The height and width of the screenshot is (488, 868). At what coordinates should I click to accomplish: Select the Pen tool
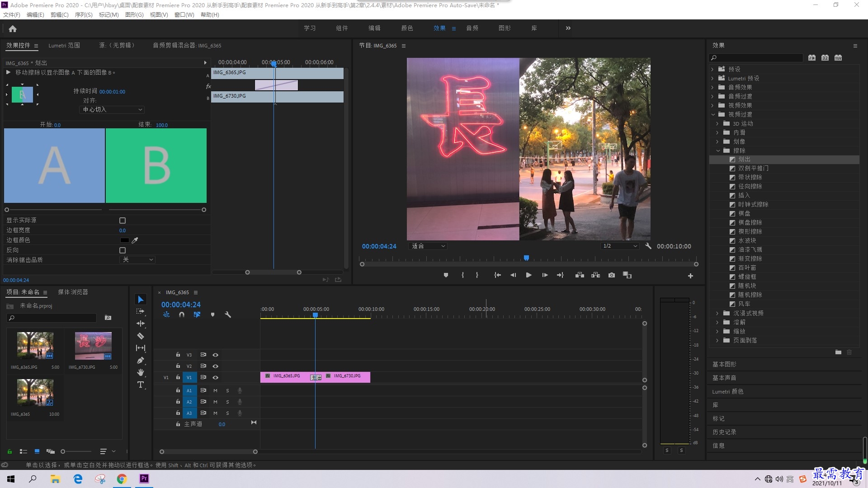pyautogui.click(x=141, y=360)
